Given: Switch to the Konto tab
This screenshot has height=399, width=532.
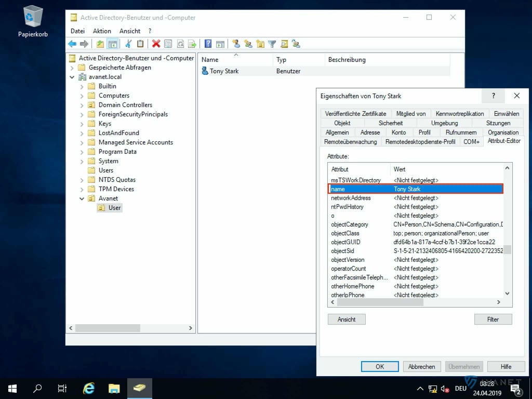Looking at the screenshot, I should click(398, 132).
